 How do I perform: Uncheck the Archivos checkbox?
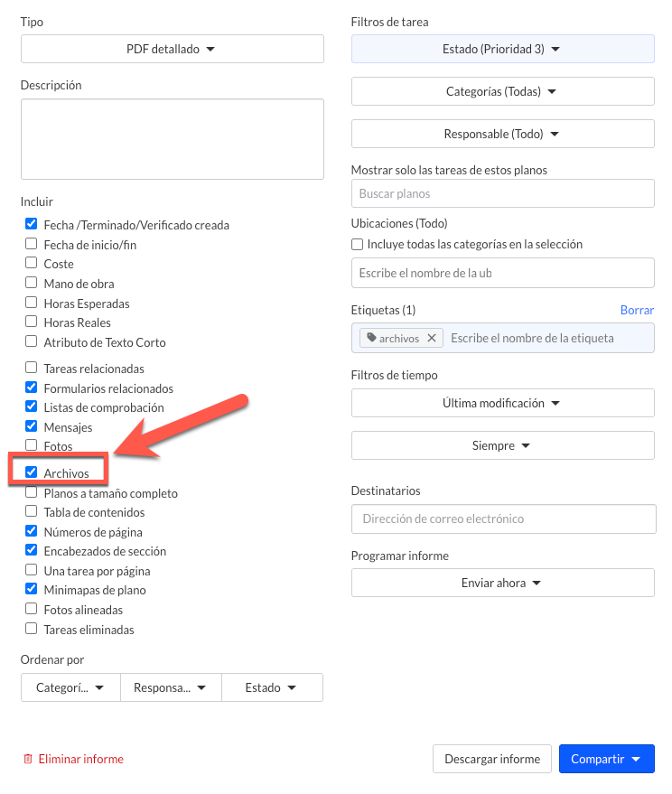coord(31,472)
